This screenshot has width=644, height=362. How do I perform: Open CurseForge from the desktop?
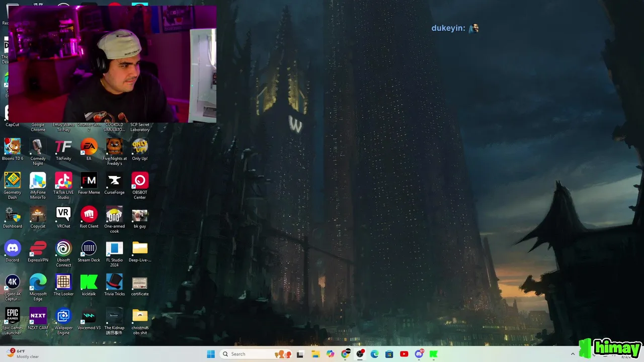[x=114, y=184]
